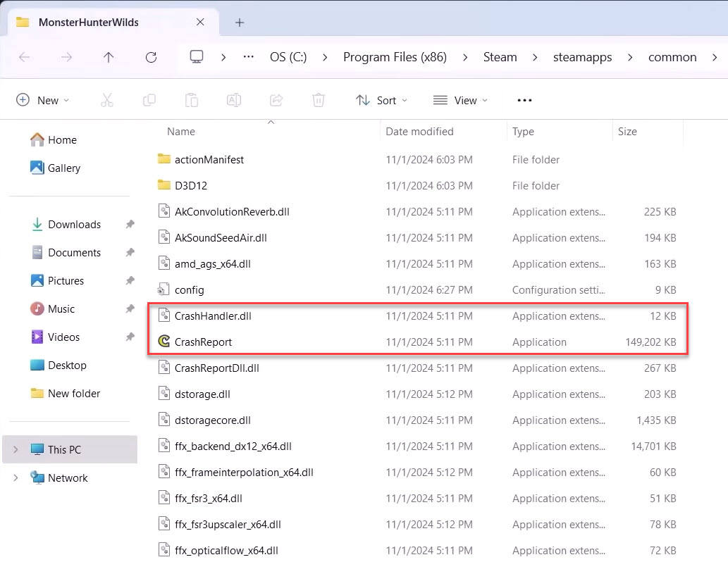Viewport: 728px width, 562px height.
Task: Open the New item dropdown
Action: pos(43,100)
